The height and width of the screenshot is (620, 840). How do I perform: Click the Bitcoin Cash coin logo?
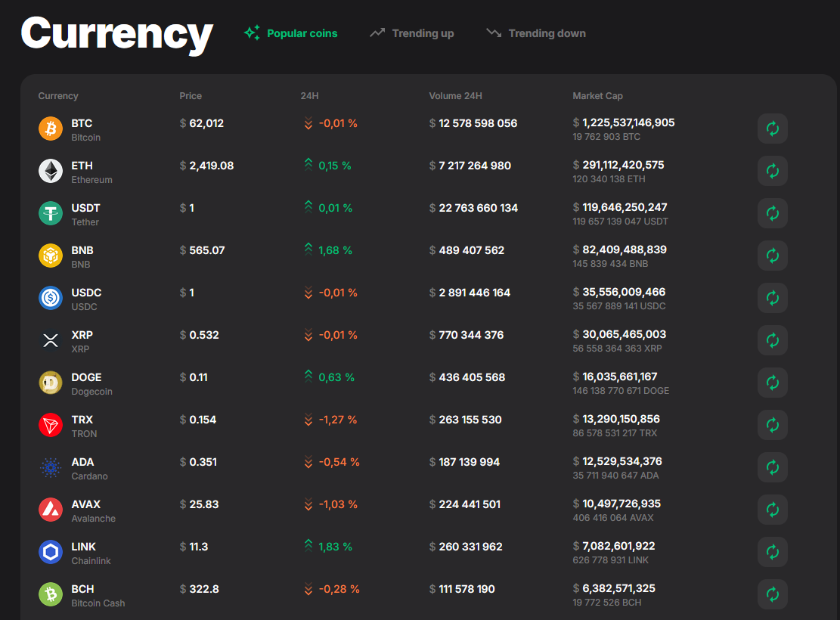(x=51, y=594)
